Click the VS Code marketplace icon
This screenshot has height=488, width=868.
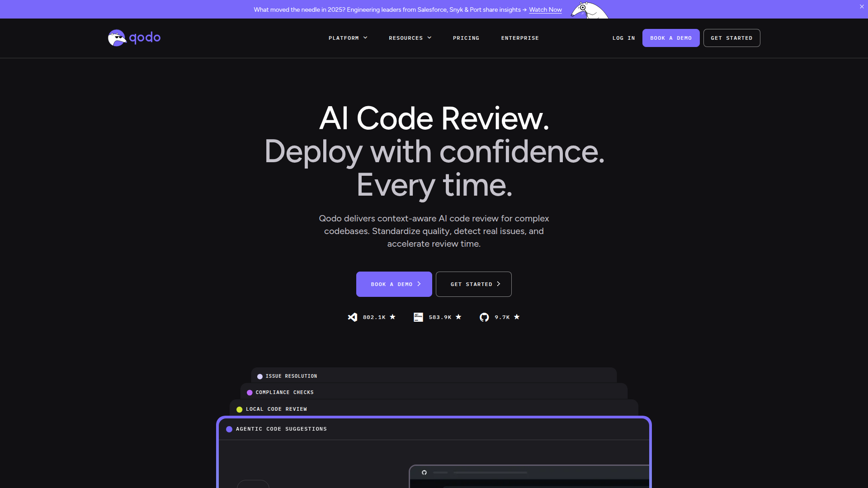click(x=353, y=317)
